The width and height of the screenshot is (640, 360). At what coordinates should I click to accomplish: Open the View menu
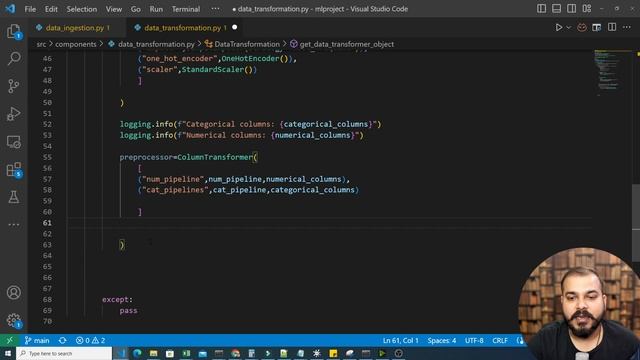(x=113, y=9)
